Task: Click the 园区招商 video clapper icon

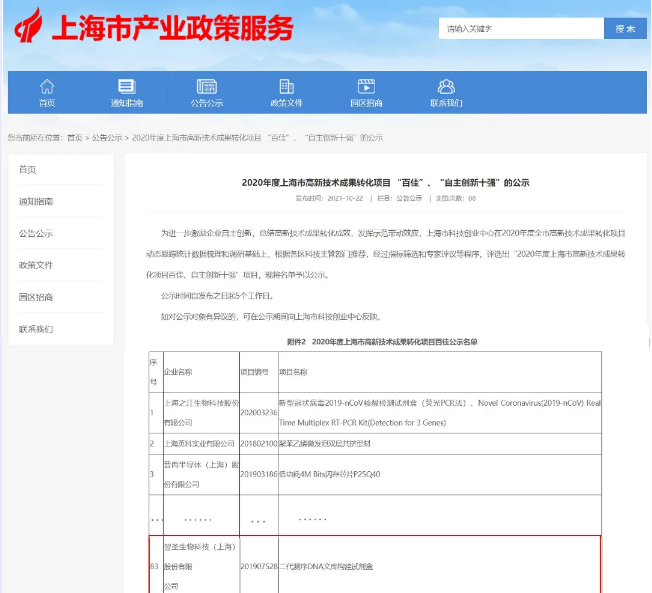Action: (x=366, y=86)
